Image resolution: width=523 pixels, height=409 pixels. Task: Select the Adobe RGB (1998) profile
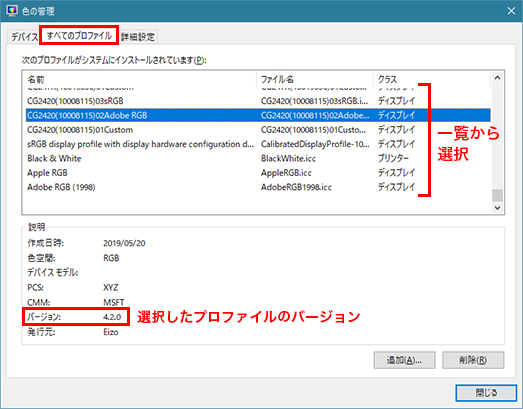pos(258,187)
